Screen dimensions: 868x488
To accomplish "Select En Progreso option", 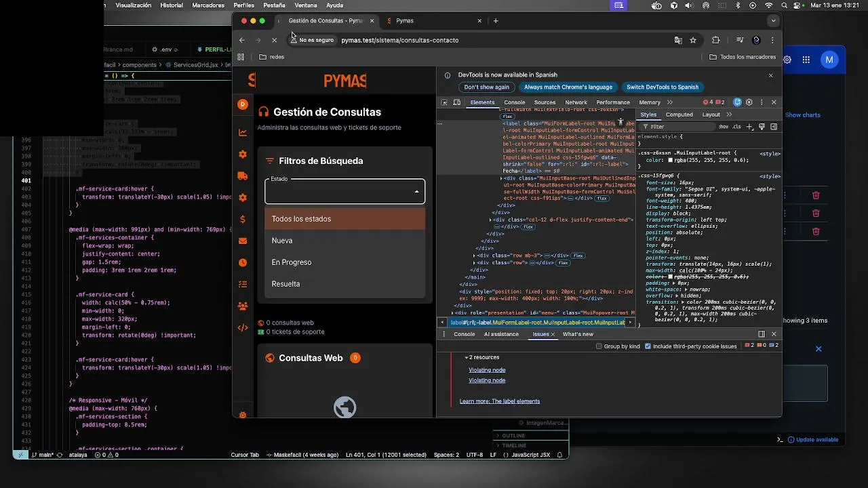I will coord(345,262).
